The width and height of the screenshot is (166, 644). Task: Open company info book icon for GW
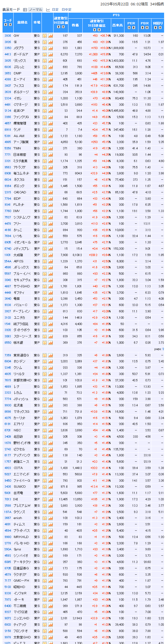coord(45,36)
